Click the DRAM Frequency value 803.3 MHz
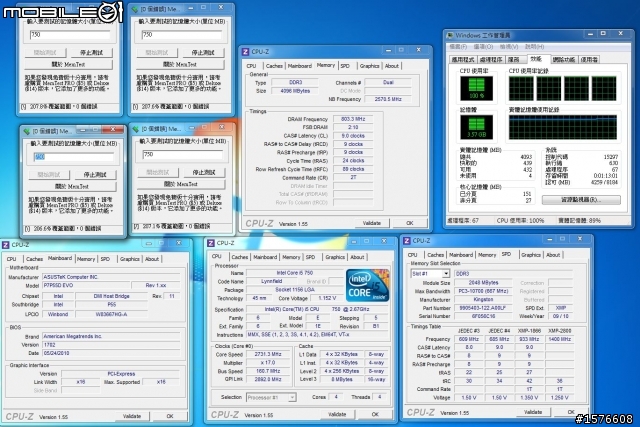Screen dimensions: 640x427 coord(353,119)
